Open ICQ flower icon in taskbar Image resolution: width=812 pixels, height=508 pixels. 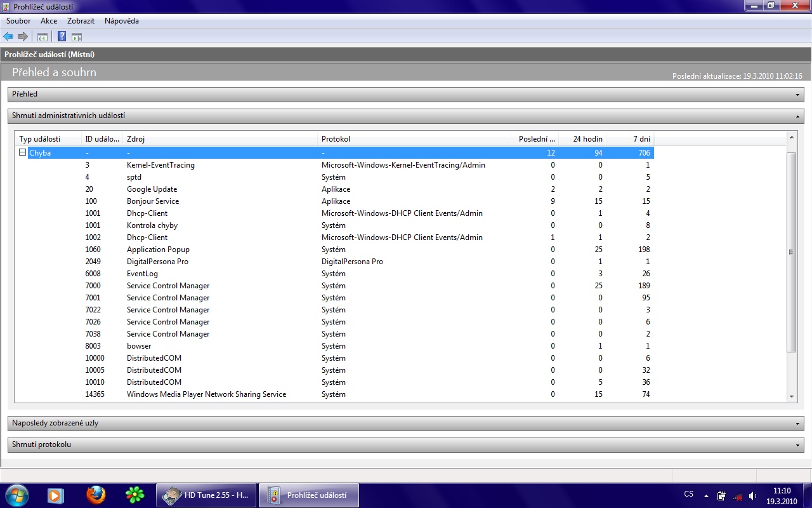point(134,495)
